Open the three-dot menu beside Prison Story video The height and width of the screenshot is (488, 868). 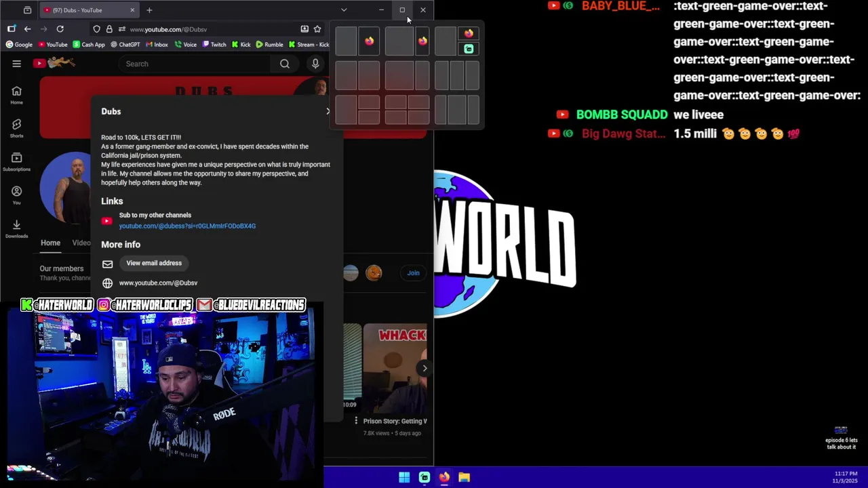[x=355, y=421]
